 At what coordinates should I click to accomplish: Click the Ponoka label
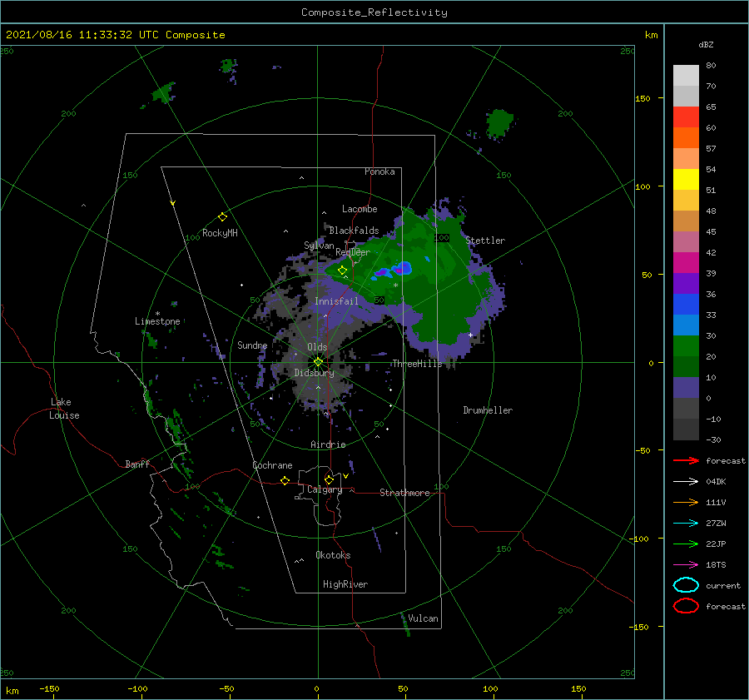(x=379, y=171)
